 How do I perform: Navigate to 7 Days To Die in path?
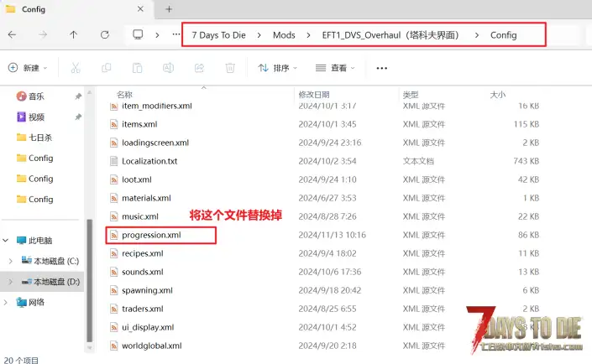(x=218, y=35)
